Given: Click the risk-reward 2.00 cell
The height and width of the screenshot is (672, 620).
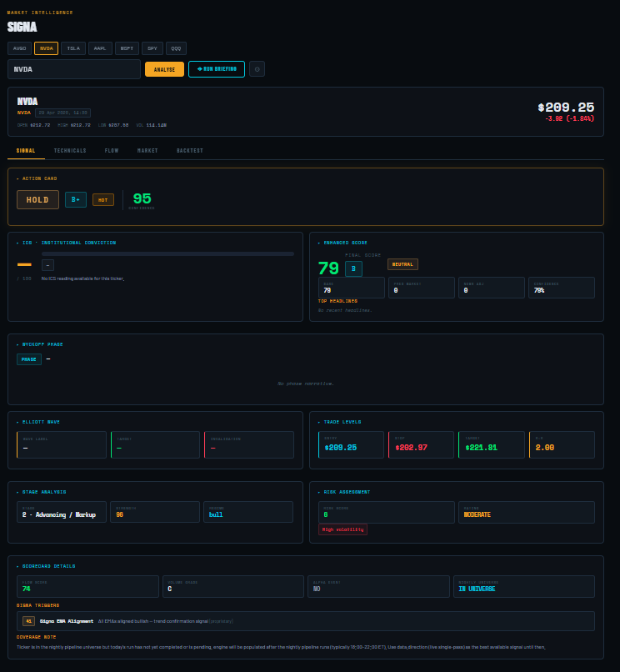Looking at the screenshot, I should point(562,445).
